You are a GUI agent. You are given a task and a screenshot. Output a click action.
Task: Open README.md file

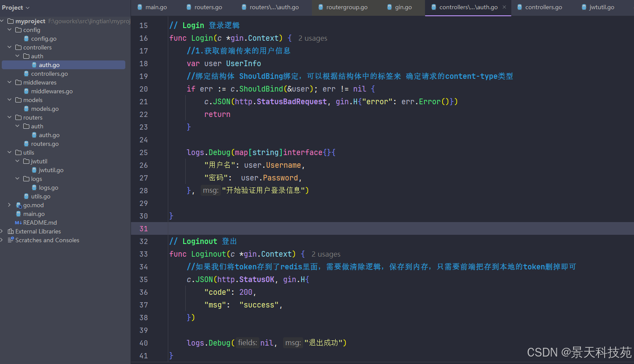40,223
